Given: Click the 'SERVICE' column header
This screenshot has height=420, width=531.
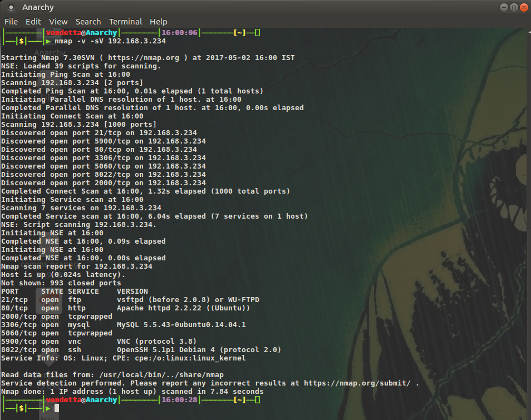Looking at the screenshot, I should (x=83, y=291).
